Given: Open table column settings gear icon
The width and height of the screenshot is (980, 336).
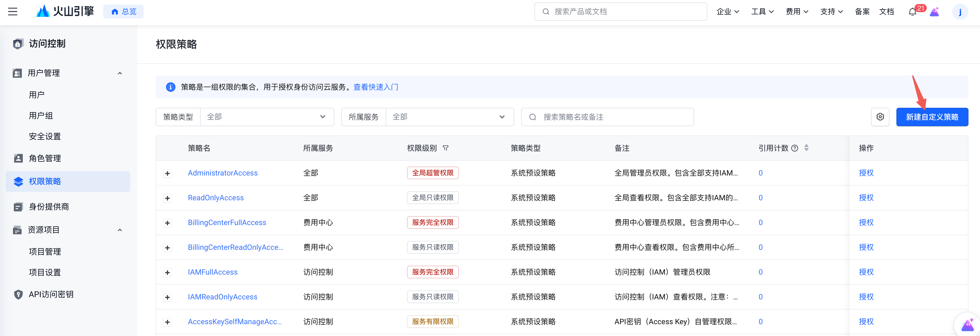Looking at the screenshot, I should [880, 117].
